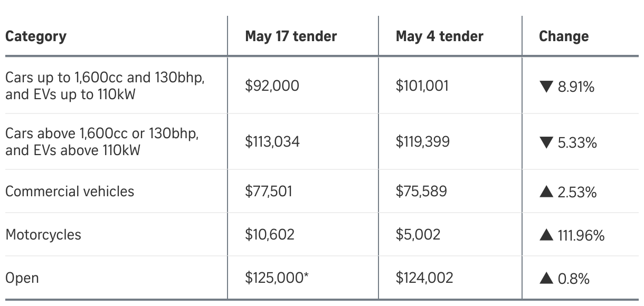
Task: Click the Change column header
Action: point(563,36)
